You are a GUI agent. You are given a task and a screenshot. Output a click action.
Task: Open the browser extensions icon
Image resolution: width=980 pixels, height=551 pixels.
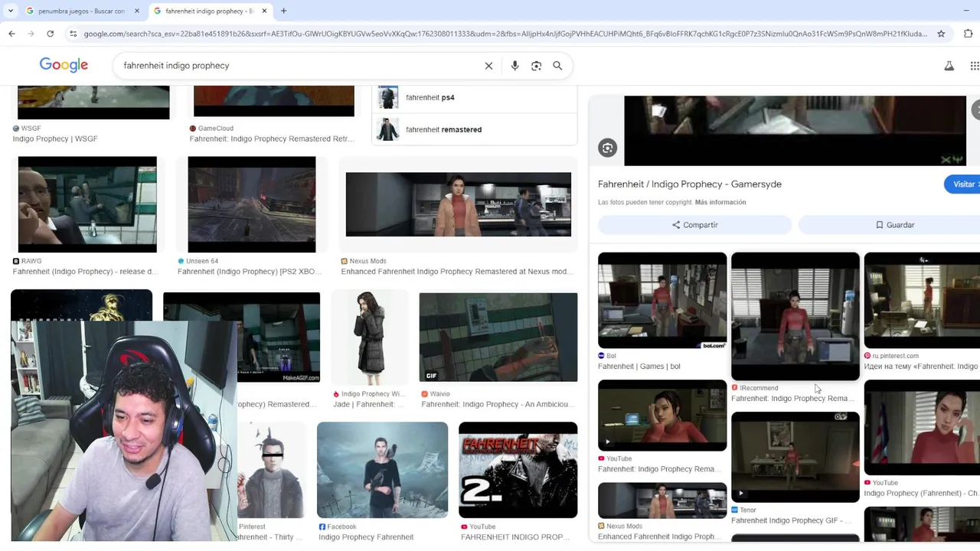pyautogui.click(x=969, y=34)
